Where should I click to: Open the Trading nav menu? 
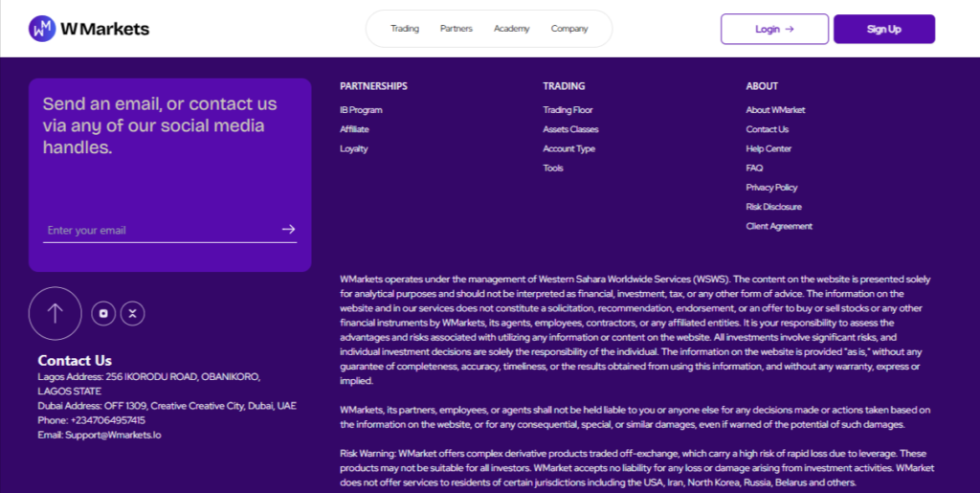tap(405, 29)
